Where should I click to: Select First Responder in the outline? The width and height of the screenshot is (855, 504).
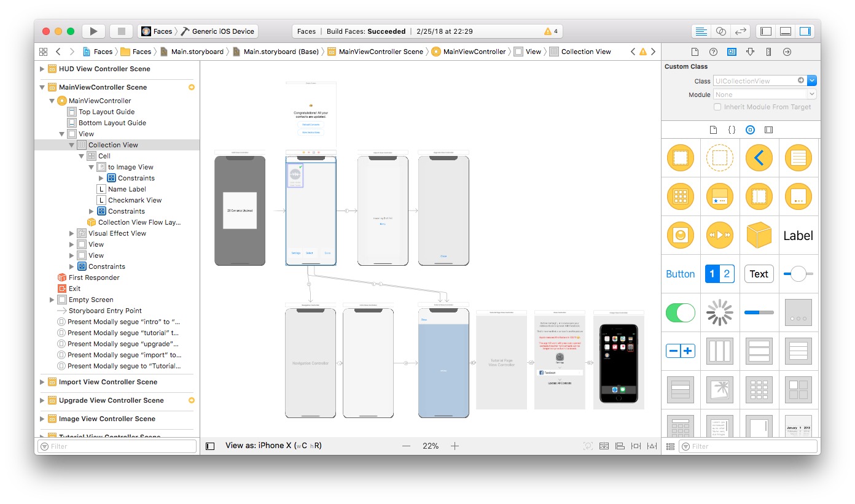(94, 277)
